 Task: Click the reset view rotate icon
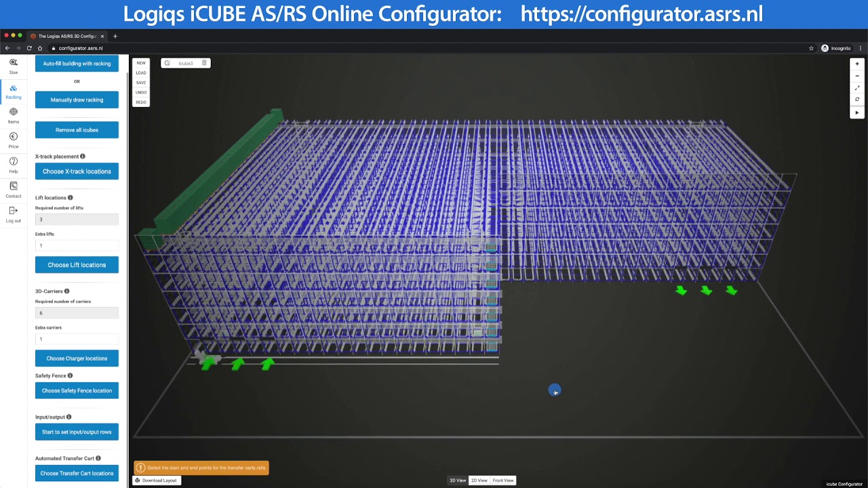[857, 100]
